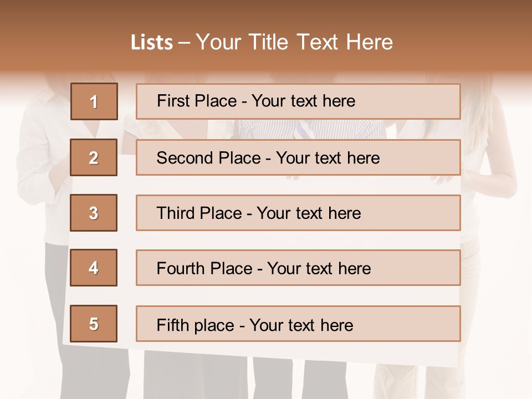The image size is (532, 399).
Task: Click the number 5 box
Action: coord(94,324)
